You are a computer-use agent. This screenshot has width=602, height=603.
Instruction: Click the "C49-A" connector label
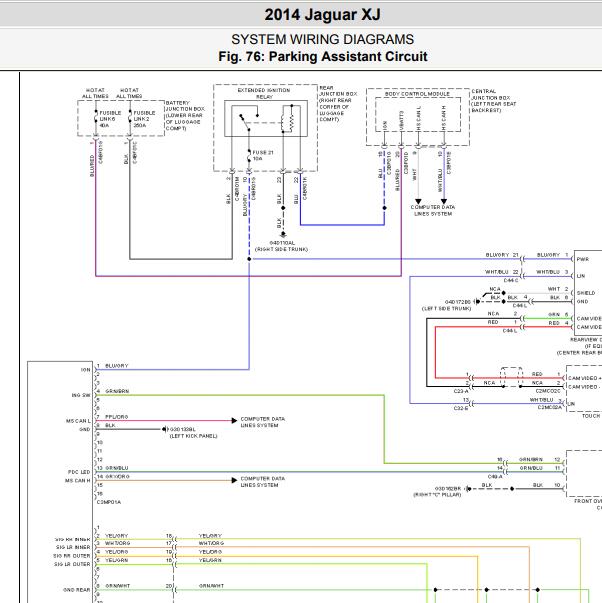tap(495, 476)
